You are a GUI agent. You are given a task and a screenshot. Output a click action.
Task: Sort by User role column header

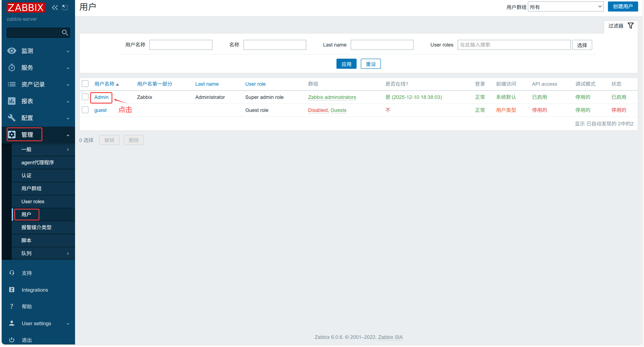point(255,84)
